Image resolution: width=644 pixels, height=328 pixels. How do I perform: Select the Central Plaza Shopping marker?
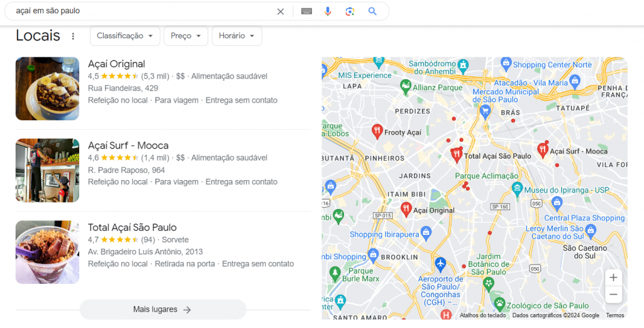pos(557,203)
